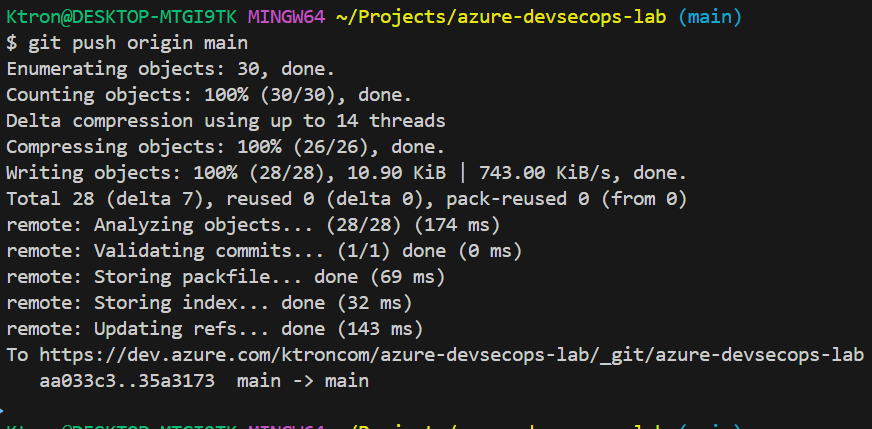Click the Ktron@DESKTOP-MTGI9TK username in the top prompt

click(123, 17)
